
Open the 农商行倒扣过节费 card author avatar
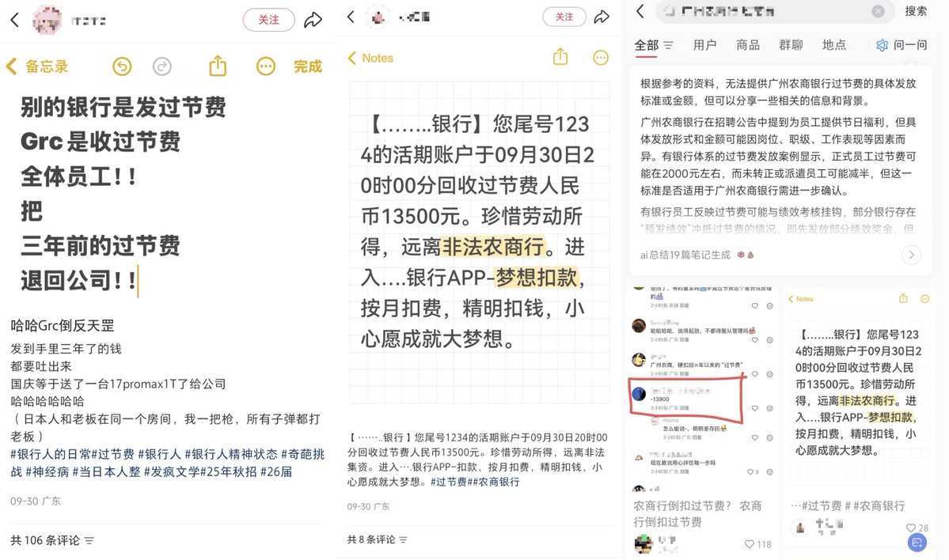pyautogui.click(x=643, y=543)
